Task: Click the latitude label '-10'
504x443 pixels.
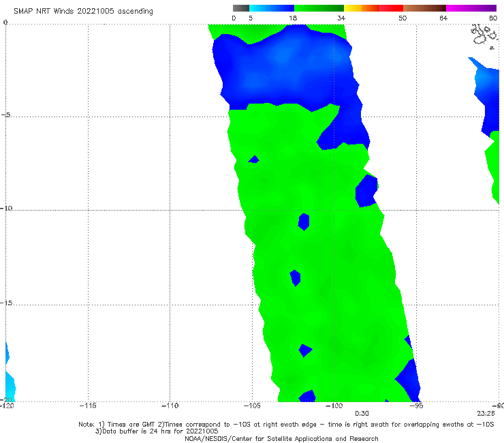Action: point(6,208)
